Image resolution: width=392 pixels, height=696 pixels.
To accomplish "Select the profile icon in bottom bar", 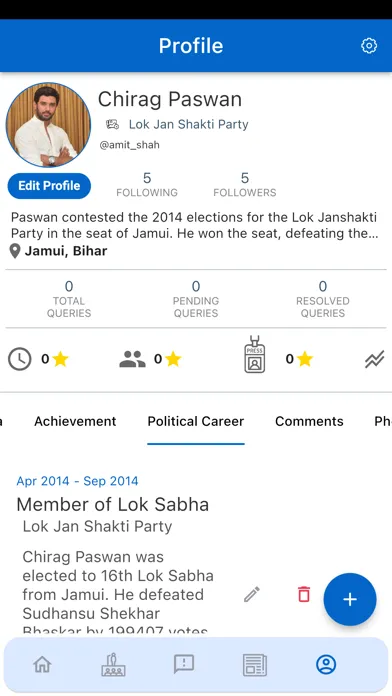I will coord(326,664).
